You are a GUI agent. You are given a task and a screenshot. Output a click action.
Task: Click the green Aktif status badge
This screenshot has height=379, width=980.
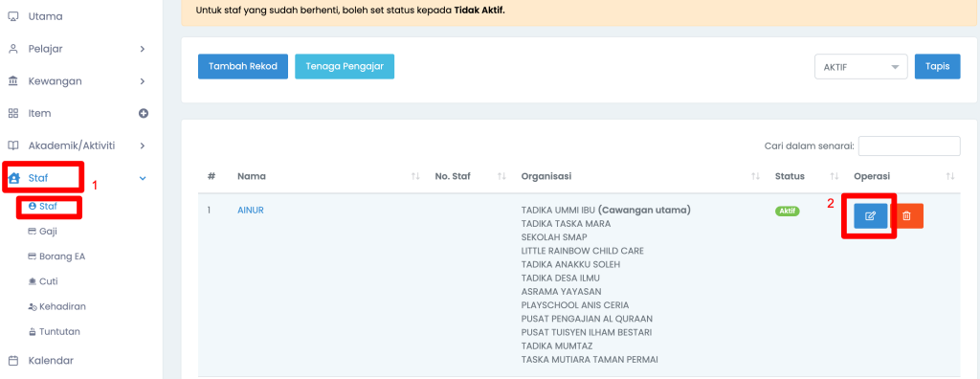tap(787, 212)
